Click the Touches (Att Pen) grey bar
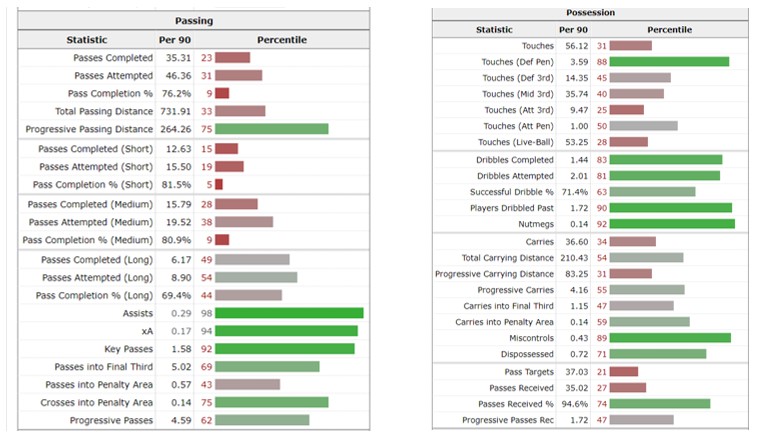The width and height of the screenshot is (762, 436). point(643,126)
